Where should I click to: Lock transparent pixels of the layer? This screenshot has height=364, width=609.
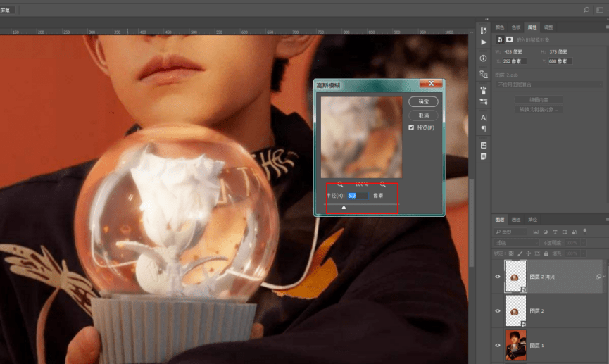pos(511,253)
